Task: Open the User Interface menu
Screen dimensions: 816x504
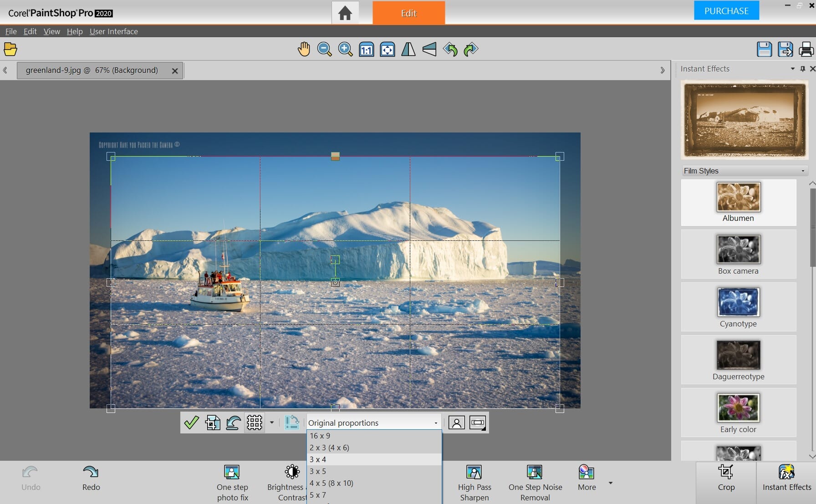Action: (113, 31)
